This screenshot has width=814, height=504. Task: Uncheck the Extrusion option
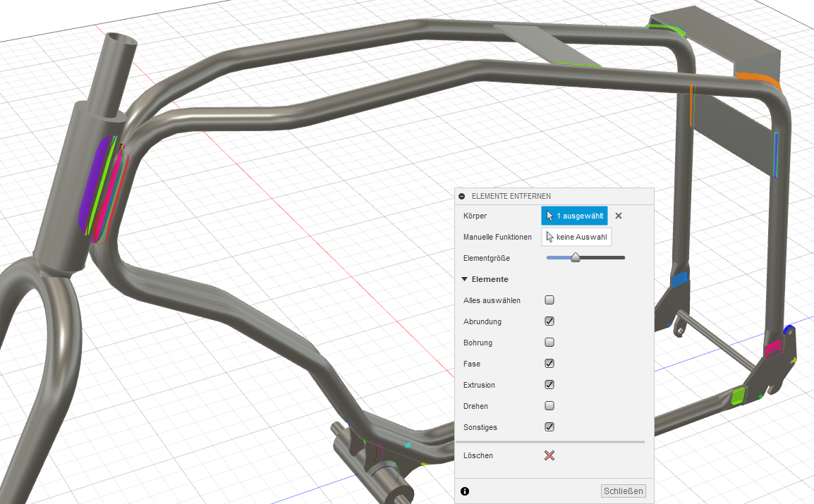pyautogui.click(x=549, y=384)
